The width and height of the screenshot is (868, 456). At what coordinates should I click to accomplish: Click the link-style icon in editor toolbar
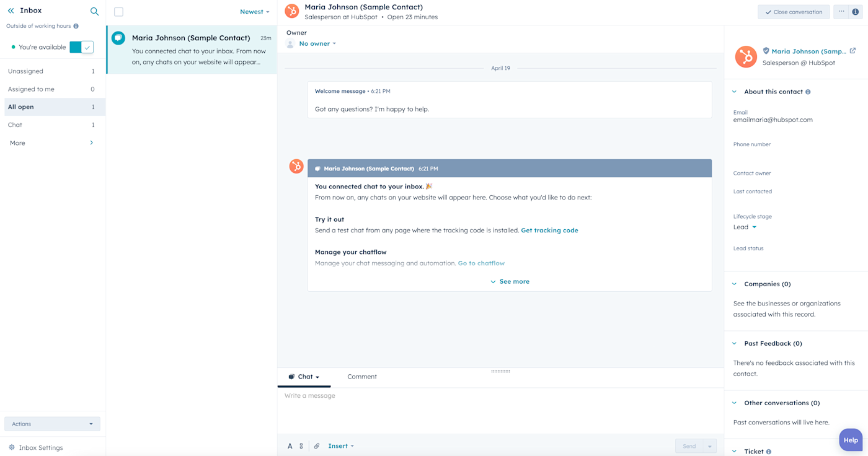[x=301, y=446]
